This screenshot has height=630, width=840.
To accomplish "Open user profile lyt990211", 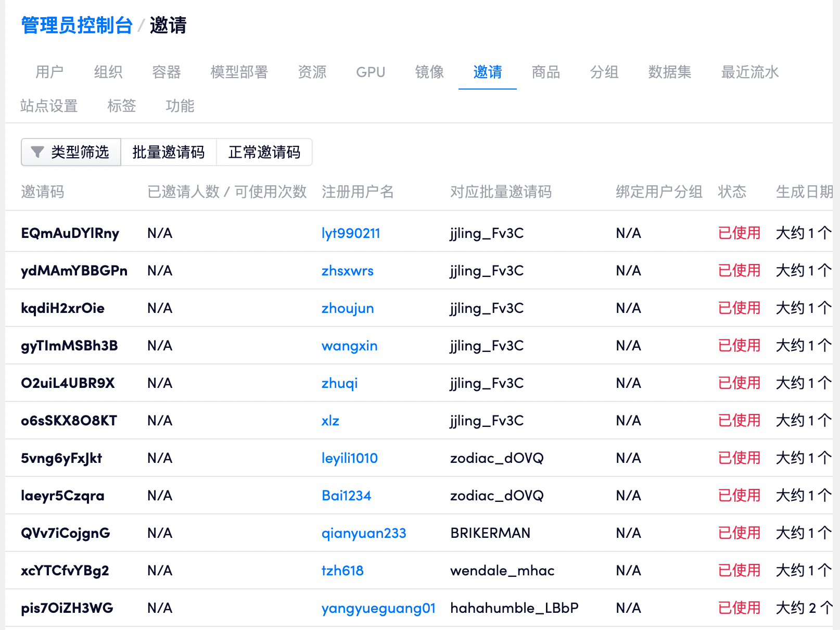I will [350, 233].
